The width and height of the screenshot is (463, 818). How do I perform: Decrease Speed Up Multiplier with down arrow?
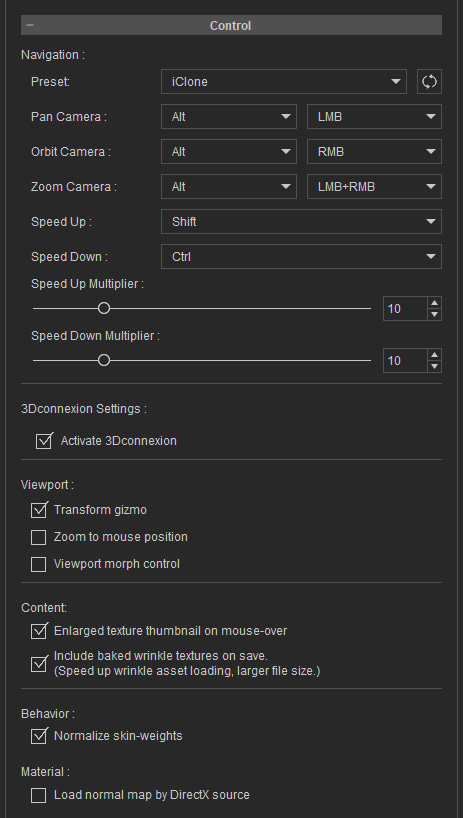pos(434,315)
